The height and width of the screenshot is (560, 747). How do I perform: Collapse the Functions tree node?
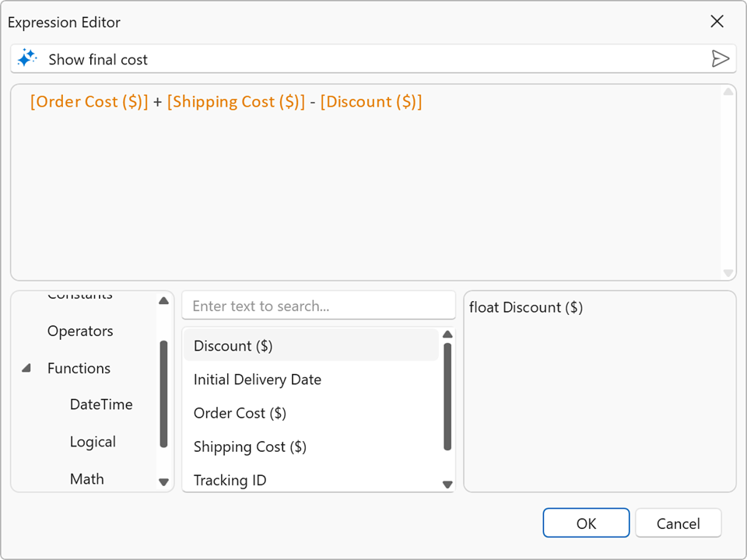26,368
